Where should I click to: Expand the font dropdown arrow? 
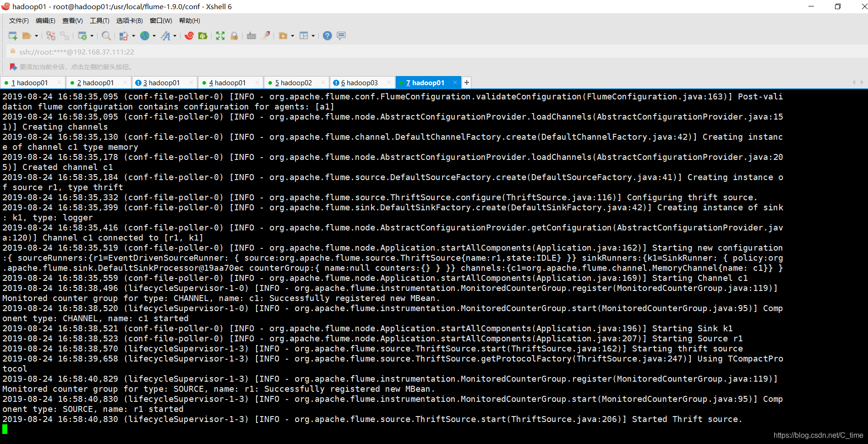[x=175, y=36]
